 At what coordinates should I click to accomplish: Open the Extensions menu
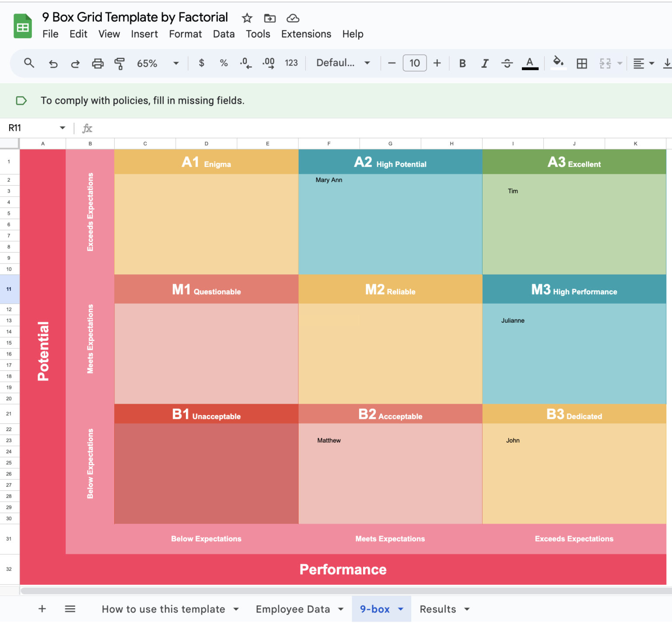coord(306,34)
